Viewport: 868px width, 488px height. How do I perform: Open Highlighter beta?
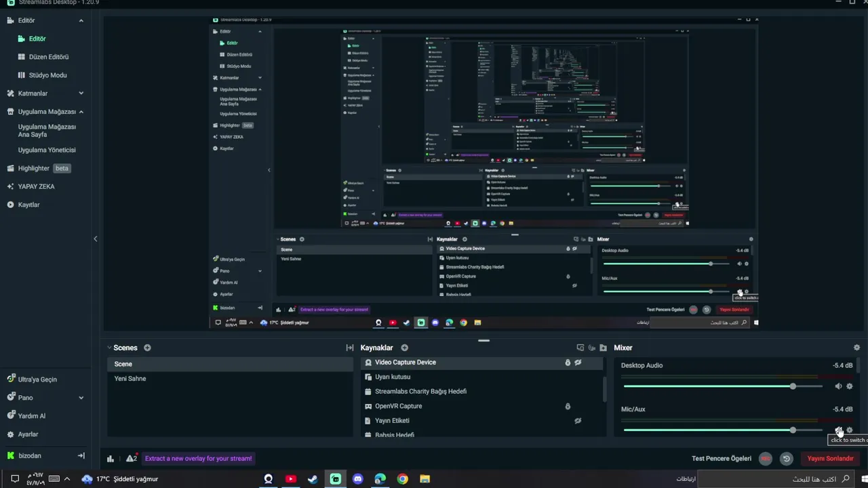click(44, 168)
